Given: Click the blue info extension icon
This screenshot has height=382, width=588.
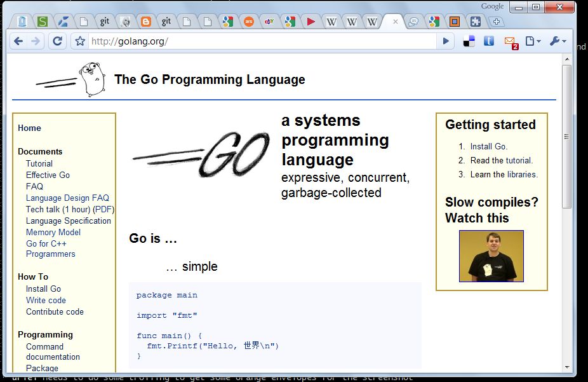Looking at the screenshot, I should tap(489, 41).
